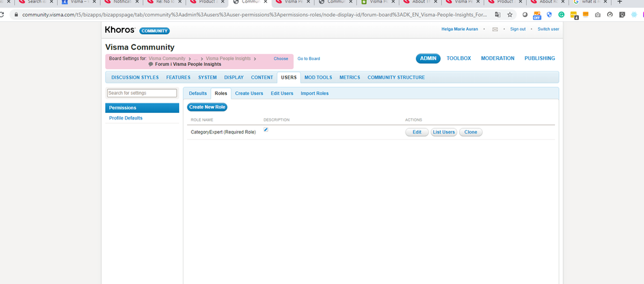Click the camera screenshot extension icon
The image size is (644, 284).
click(x=598, y=15)
